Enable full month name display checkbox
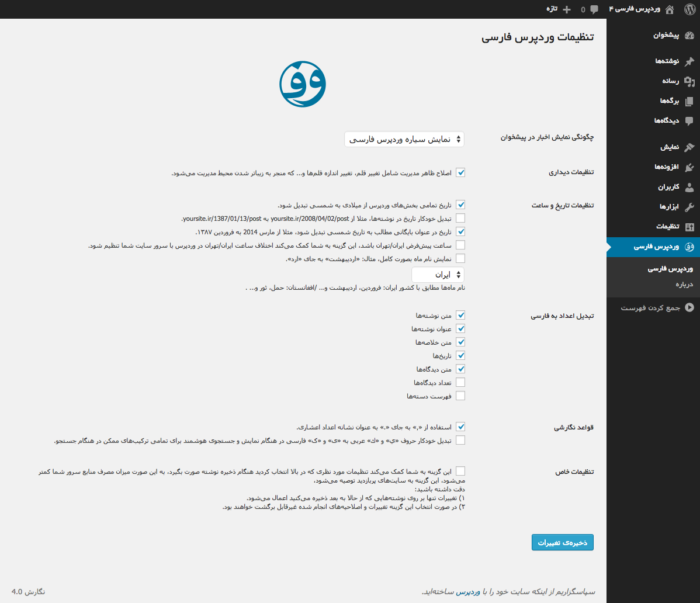 click(x=460, y=258)
